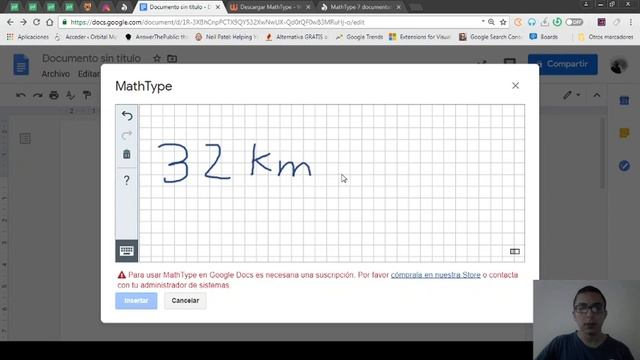Open the AnswerThePublic bookmark
Image resolution: width=640 pixels, height=360 pixels.
[x=156, y=37]
